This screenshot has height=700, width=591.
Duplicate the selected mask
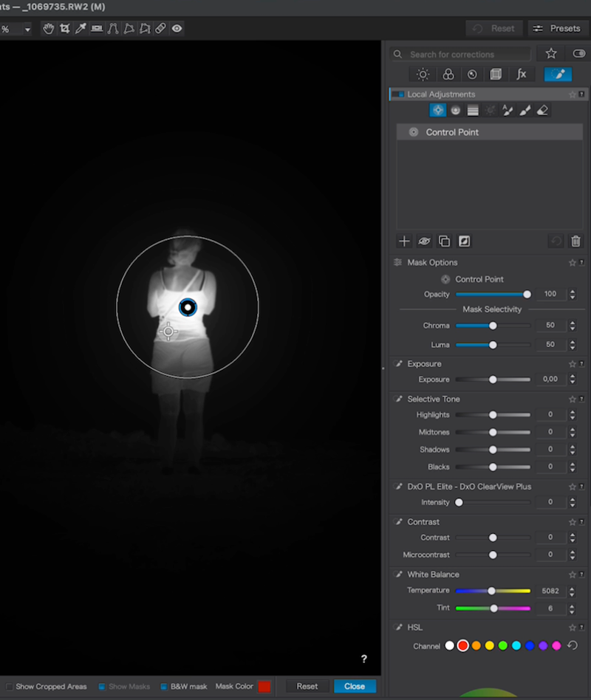445,241
